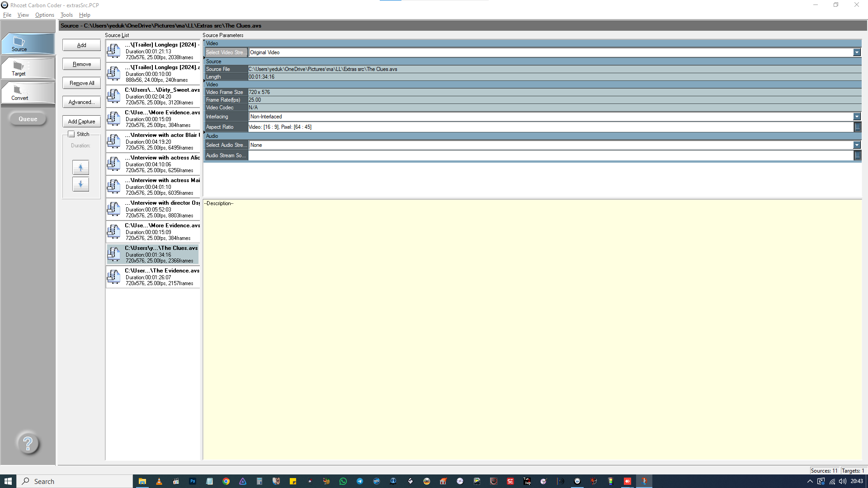868x488 pixels.
Task: Click the taskbar Search box
Action: point(75,481)
